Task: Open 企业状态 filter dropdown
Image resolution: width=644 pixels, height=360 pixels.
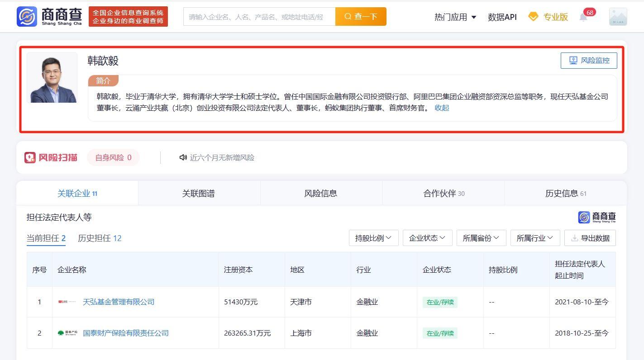Action: (428, 238)
